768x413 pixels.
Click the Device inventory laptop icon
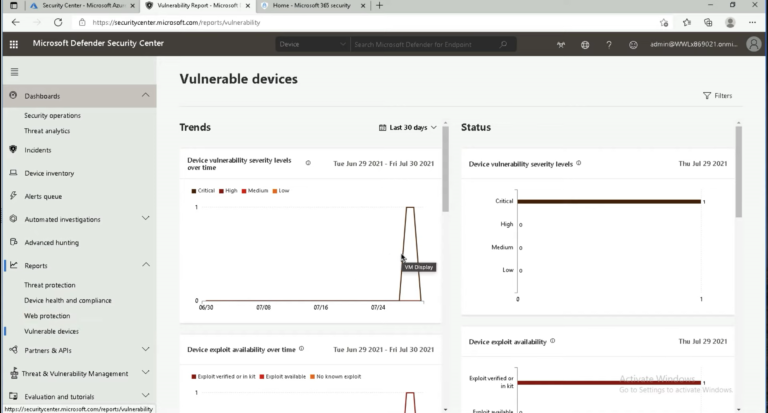click(x=13, y=172)
